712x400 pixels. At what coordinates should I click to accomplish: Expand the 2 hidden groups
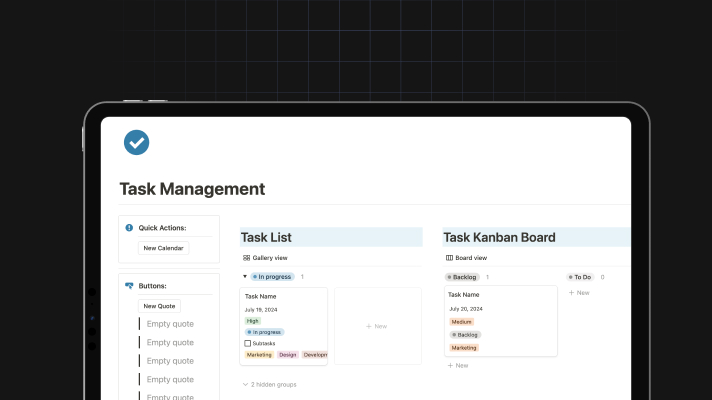(x=269, y=384)
